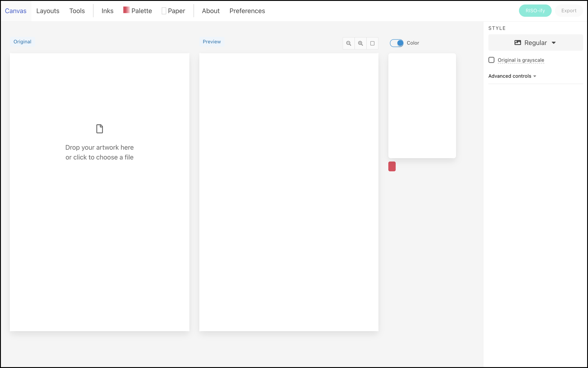This screenshot has height=368, width=588.
Task: Click the zoom out magnifier icon
Action: (x=349, y=43)
